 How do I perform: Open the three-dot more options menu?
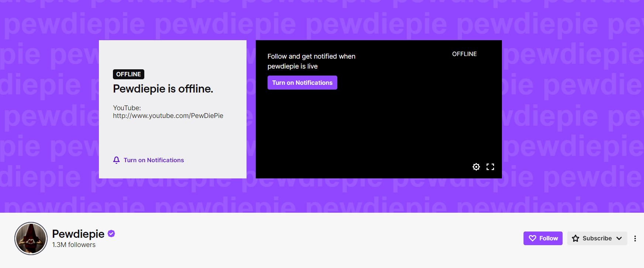(x=635, y=239)
